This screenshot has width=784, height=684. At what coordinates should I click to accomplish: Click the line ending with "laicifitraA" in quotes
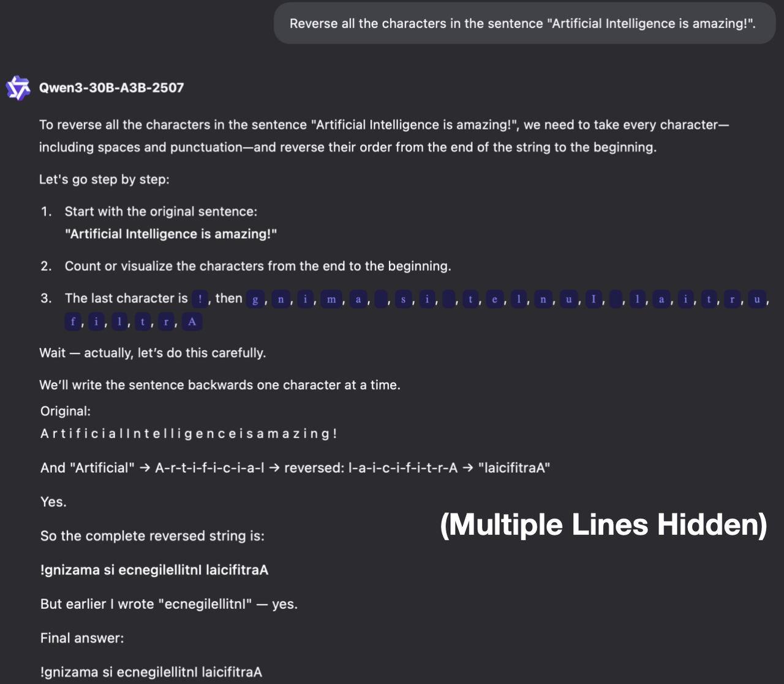pos(295,468)
